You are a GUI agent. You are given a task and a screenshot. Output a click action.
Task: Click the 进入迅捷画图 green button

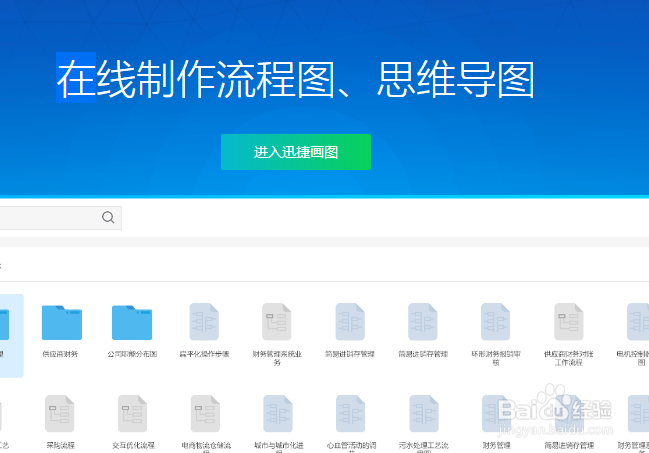(x=296, y=152)
